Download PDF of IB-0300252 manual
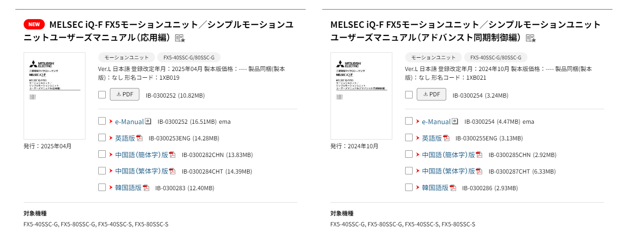The image size is (644, 245). pyautogui.click(x=124, y=94)
